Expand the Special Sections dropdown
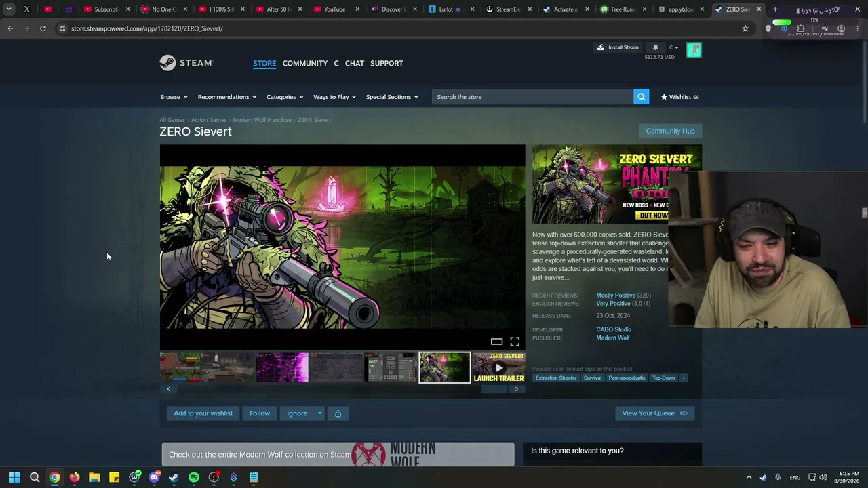This screenshot has width=868, height=488. (x=392, y=97)
